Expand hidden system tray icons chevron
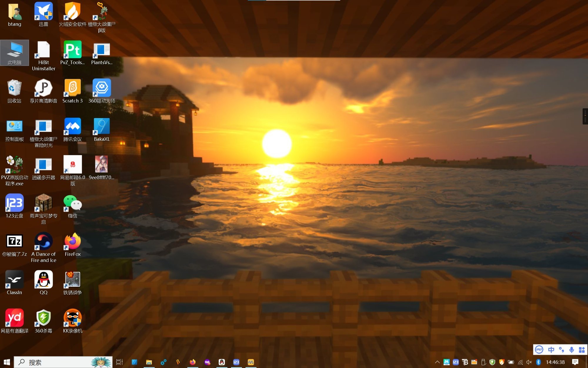The width and height of the screenshot is (588, 368). 437,362
